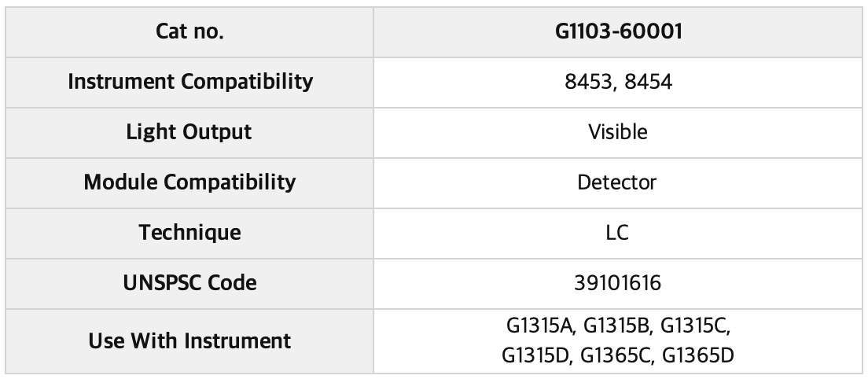The image size is (868, 379).
Task: Select the "Visible" light output value
Action: [x=618, y=132]
